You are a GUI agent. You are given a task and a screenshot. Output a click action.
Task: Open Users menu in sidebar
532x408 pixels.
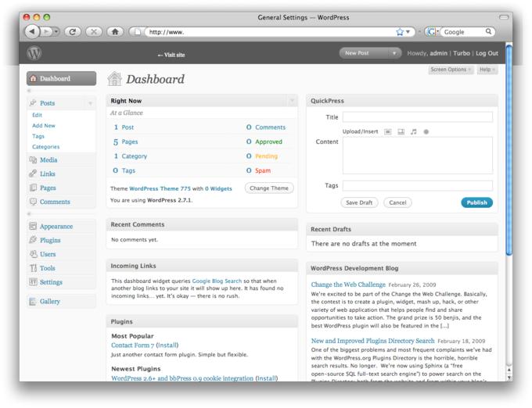[48, 254]
